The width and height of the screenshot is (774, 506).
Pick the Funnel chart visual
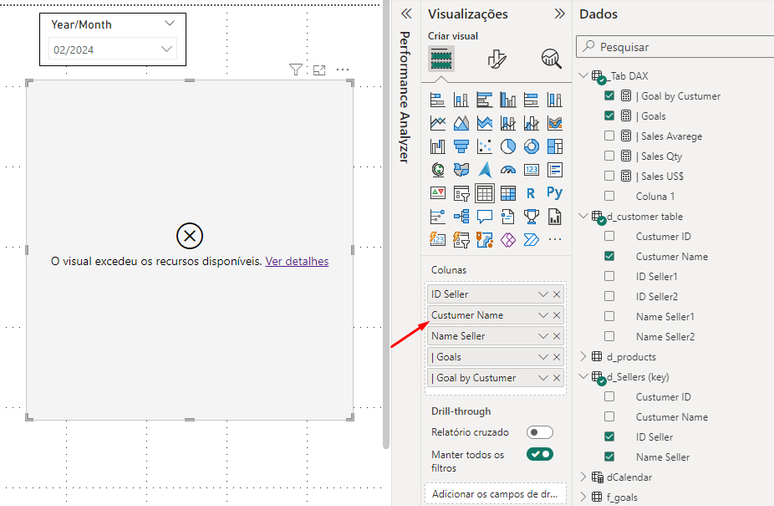(x=461, y=146)
